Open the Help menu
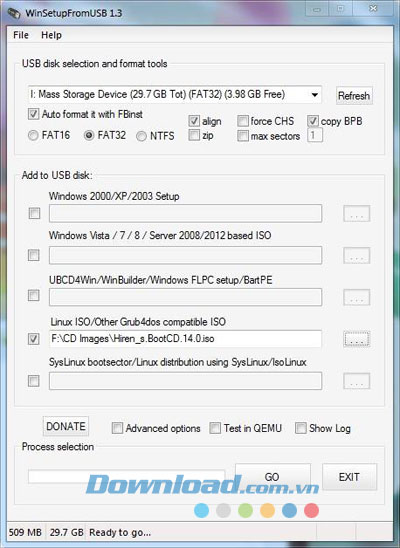The height and width of the screenshot is (548, 400). tap(51, 35)
